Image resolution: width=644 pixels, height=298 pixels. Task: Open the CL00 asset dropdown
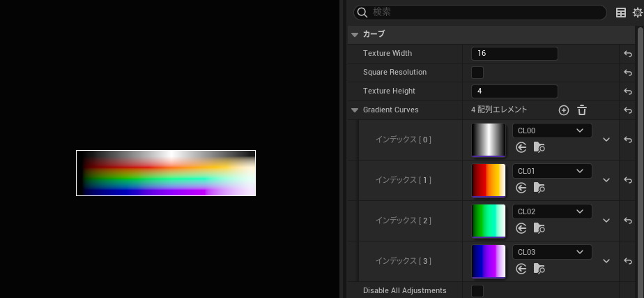pos(551,131)
